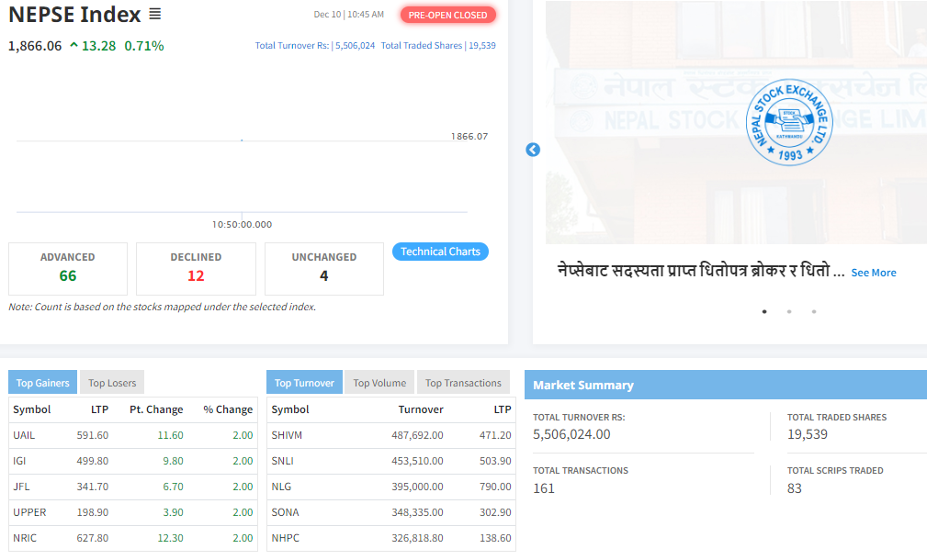The height and width of the screenshot is (560, 927).
Task: Click the SONA symbol in turnover table
Action: coord(285,512)
